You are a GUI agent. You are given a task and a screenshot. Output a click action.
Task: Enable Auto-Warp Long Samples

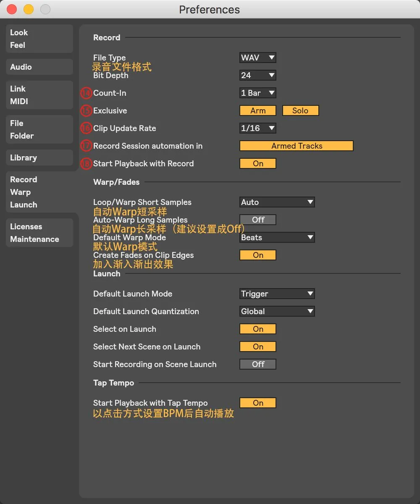[258, 220]
